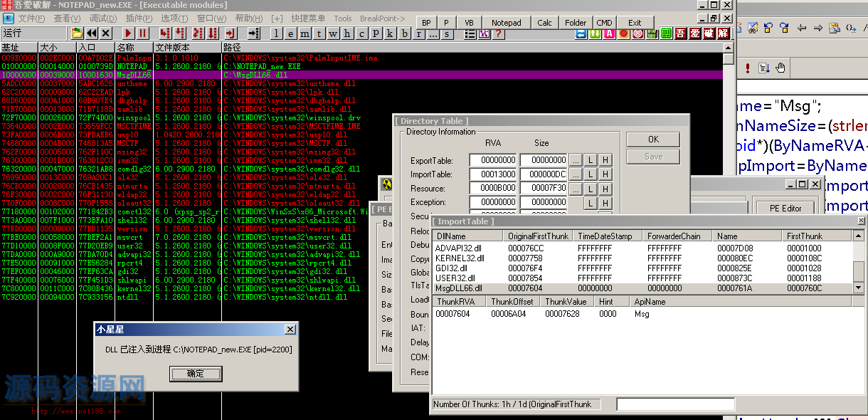868x420 pixels.
Task: Click the open file folder toolbar icon
Action: [x=78, y=33]
